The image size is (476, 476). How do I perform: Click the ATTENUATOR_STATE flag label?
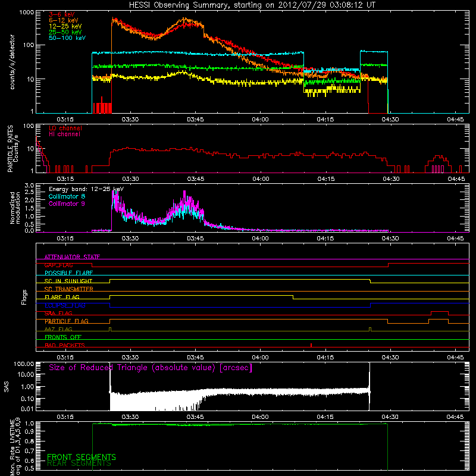coord(72,257)
